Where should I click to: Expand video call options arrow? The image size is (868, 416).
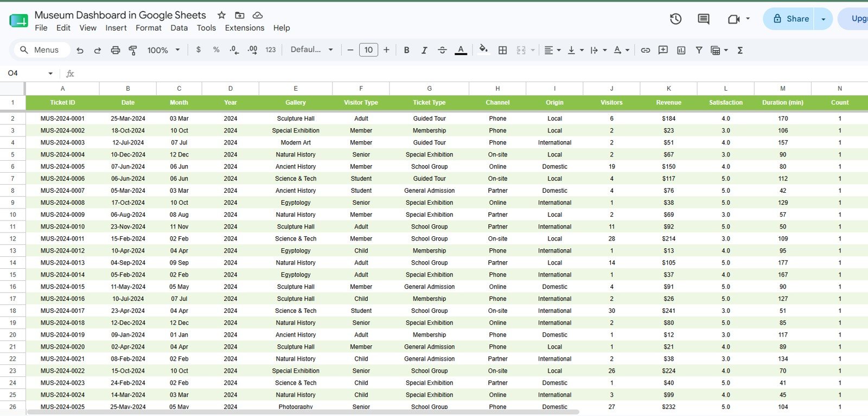click(x=748, y=18)
